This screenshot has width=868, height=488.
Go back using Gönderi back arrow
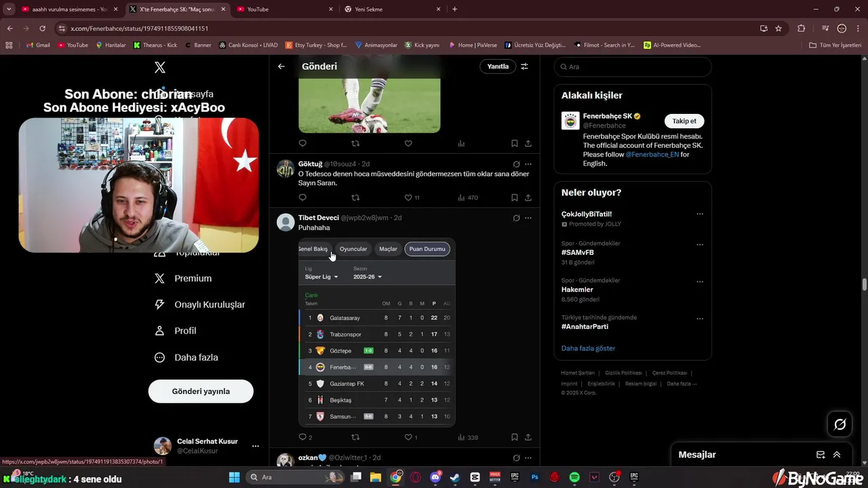click(281, 66)
